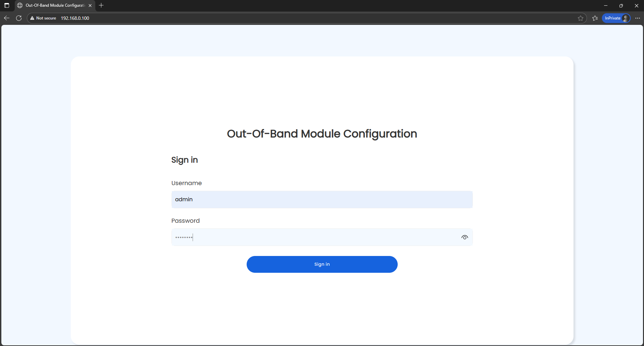Click the globe icon on the browser tab

pos(19,5)
